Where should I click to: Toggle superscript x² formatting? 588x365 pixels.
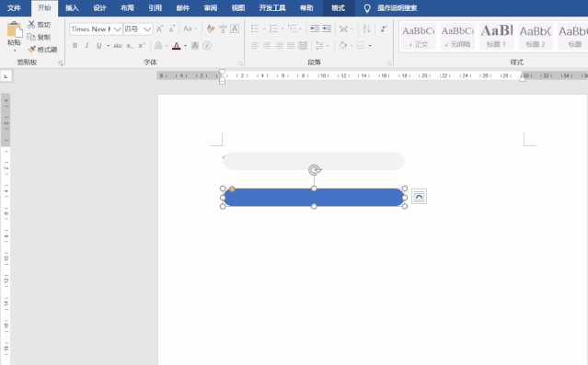pos(142,46)
